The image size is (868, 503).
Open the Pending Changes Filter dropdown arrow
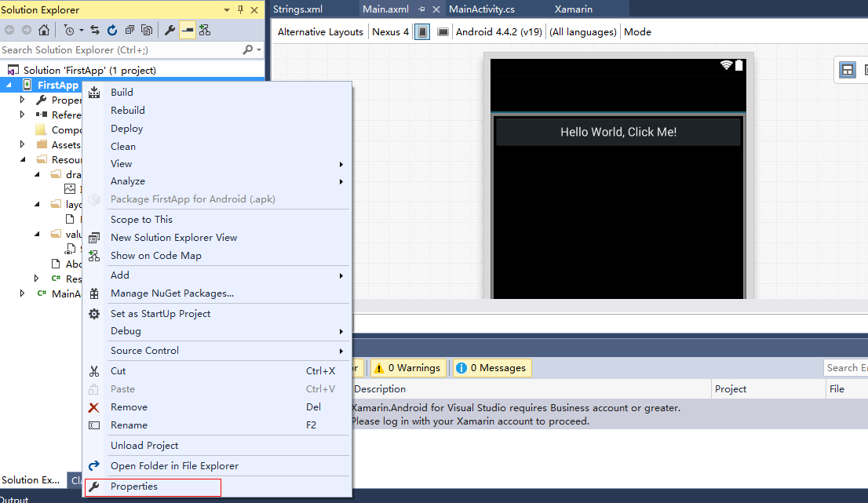tap(82, 31)
